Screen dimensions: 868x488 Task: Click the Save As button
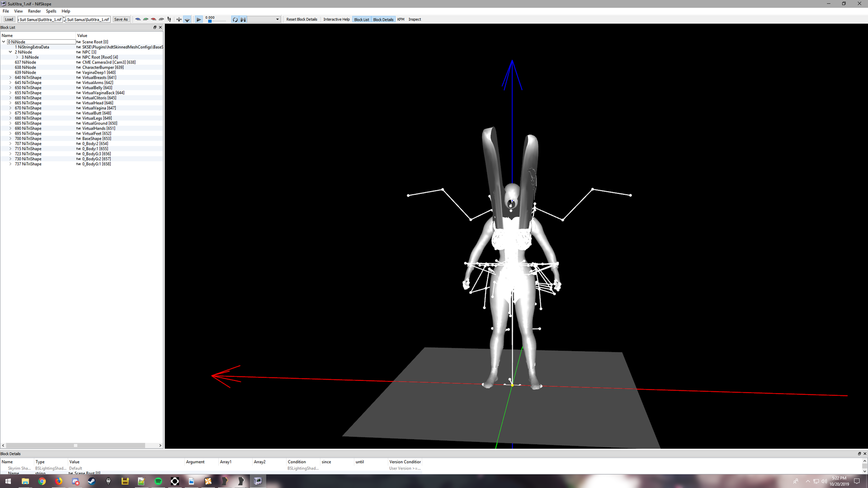121,19
